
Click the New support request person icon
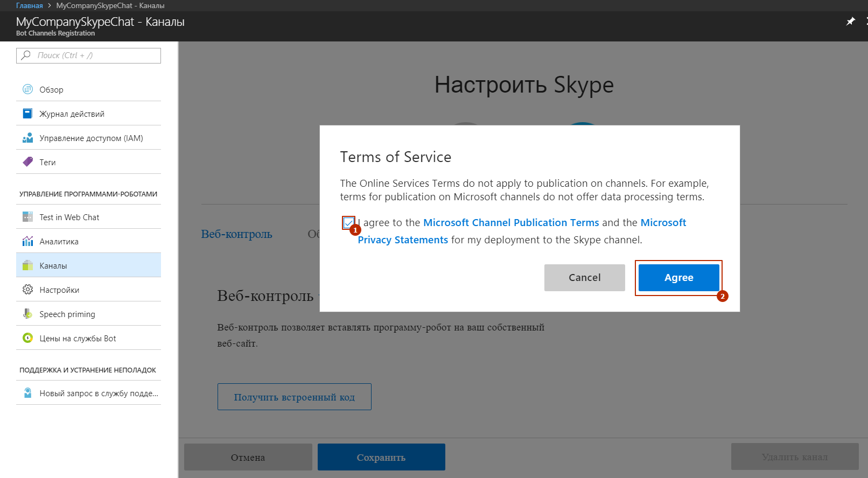click(x=27, y=393)
